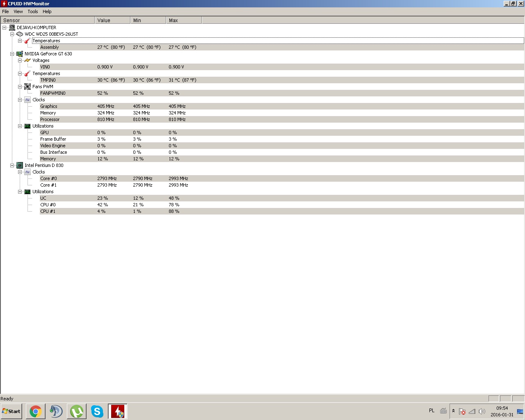This screenshot has height=420, width=525.
Task: Click the keyboard icon beside PL language
Action: click(443, 411)
